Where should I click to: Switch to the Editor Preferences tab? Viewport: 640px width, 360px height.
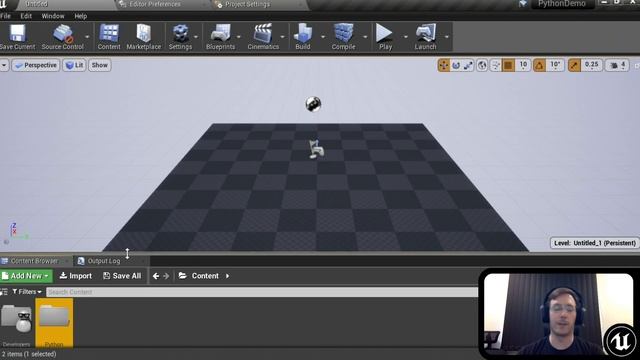[x=155, y=4]
